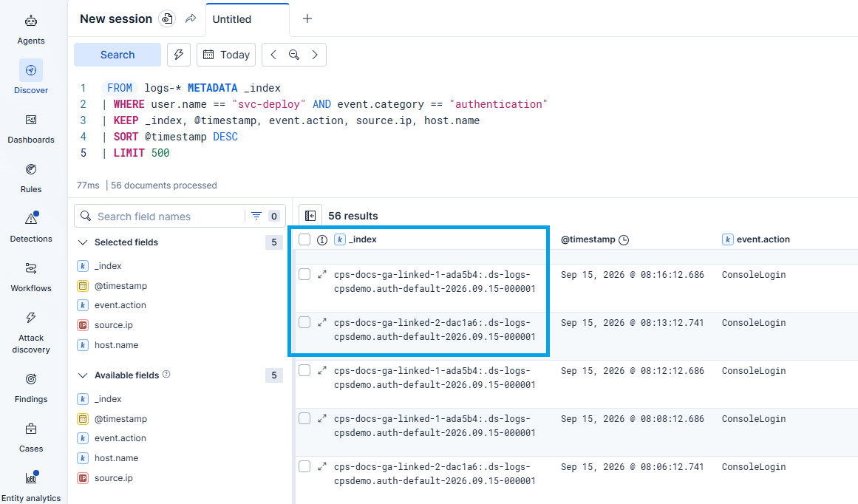Expand the 08:16:12.686 document row
858x504 pixels.
point(322,274)
